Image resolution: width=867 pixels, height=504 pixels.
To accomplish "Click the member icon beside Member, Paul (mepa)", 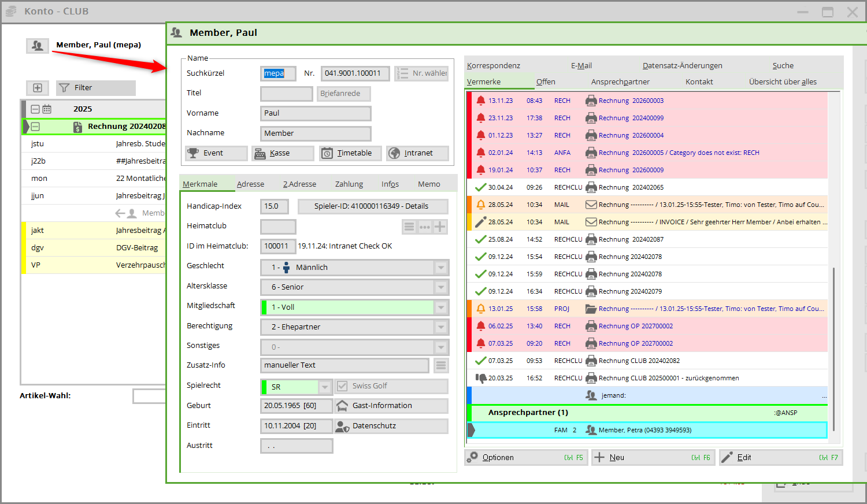I will pyautogui.click(x=38, y=45).
